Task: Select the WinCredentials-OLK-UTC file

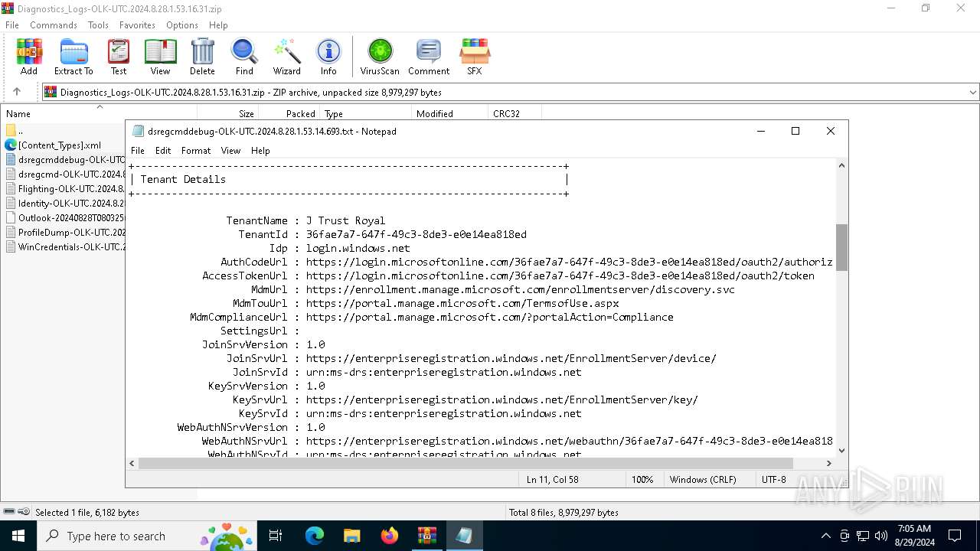Action: click(65, 247)
